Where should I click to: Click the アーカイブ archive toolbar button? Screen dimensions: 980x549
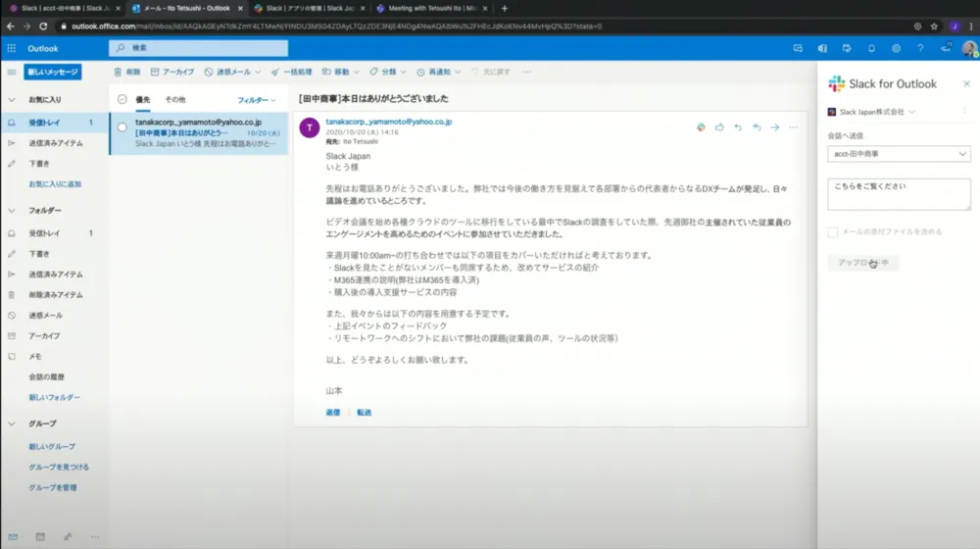point(172,72)
